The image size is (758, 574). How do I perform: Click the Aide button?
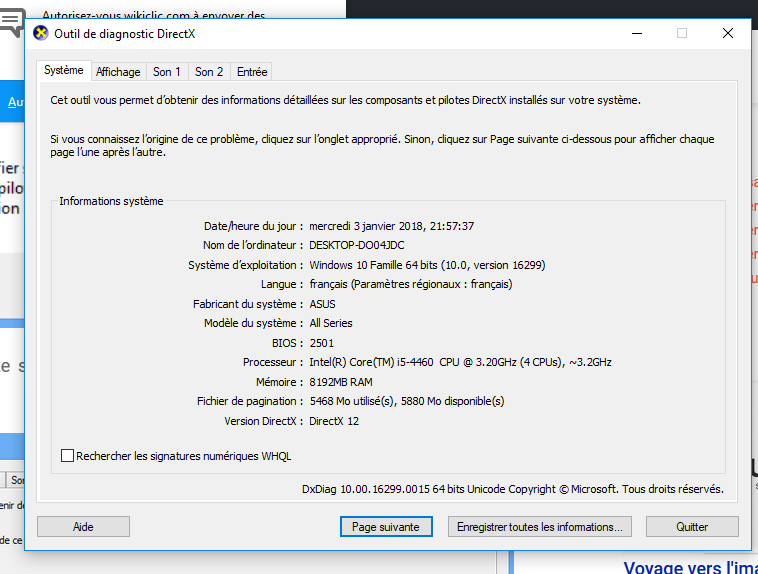(x=83, y=527)
